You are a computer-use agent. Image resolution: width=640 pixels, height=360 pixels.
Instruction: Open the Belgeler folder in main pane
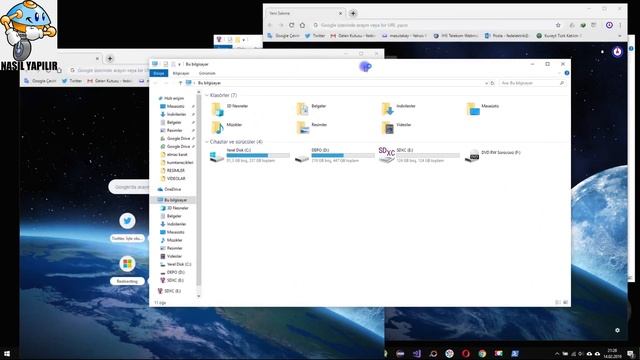pyautogui.click(x=312, y=109)
